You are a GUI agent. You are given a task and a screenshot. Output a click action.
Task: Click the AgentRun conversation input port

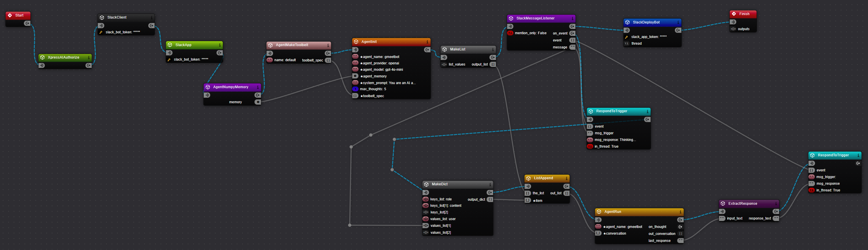(598, 233)
